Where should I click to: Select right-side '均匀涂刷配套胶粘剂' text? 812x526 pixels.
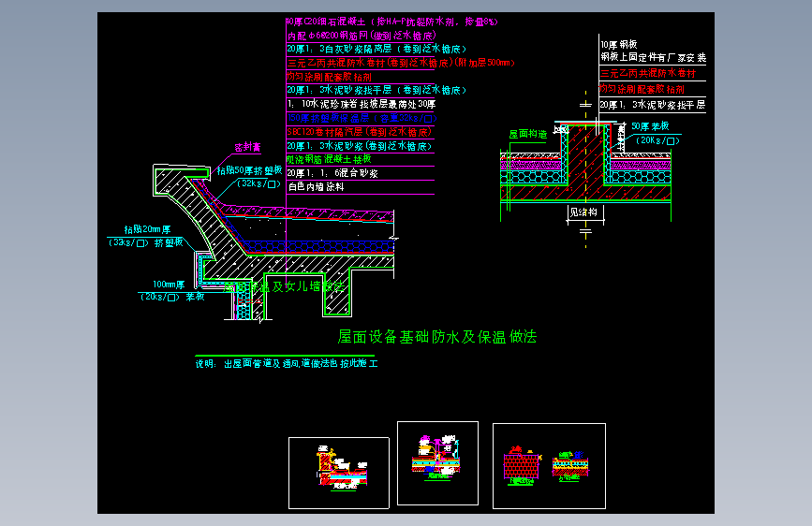click(642, 89)
